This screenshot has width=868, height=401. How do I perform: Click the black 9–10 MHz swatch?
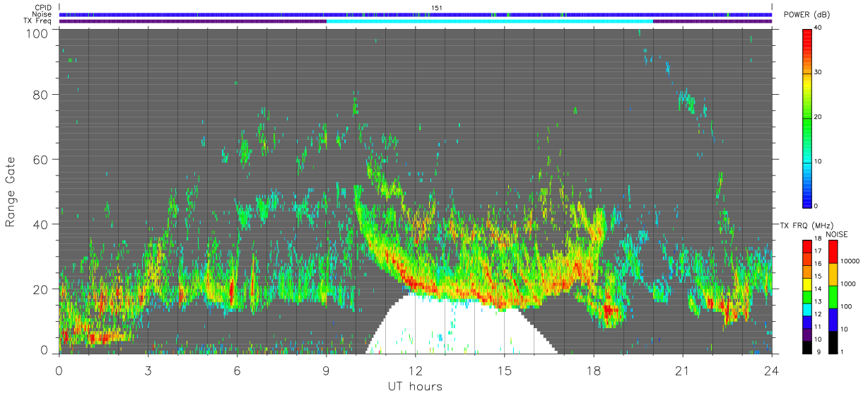coord(807,347)
